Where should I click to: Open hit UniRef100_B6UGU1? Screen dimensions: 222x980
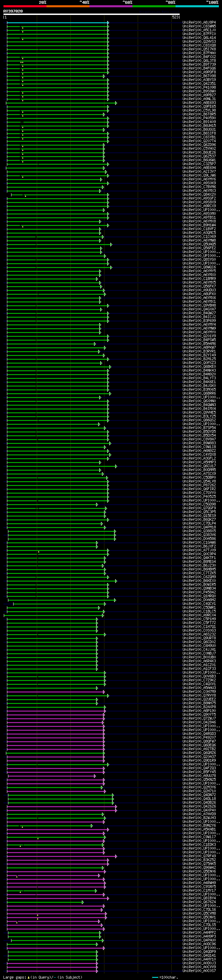pos(199,129)
